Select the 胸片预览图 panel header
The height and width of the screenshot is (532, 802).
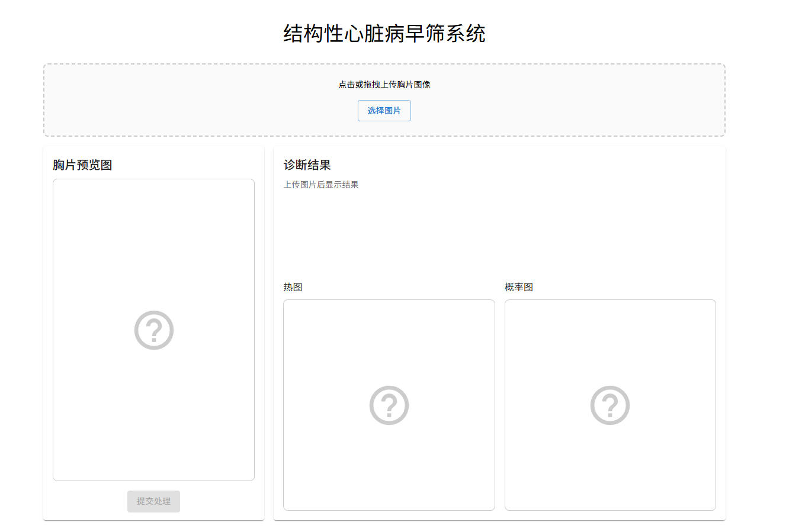(x=82, y=165)
